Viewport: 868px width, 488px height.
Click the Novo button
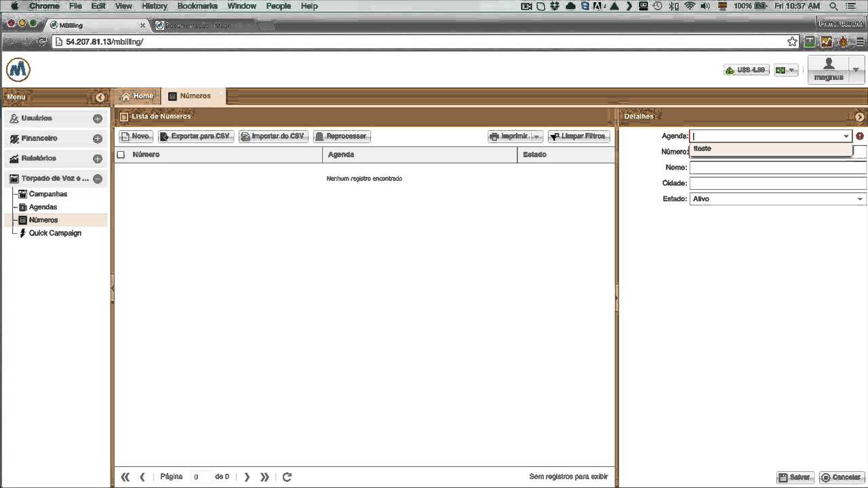pyautogui.click(x=136, y=136)
